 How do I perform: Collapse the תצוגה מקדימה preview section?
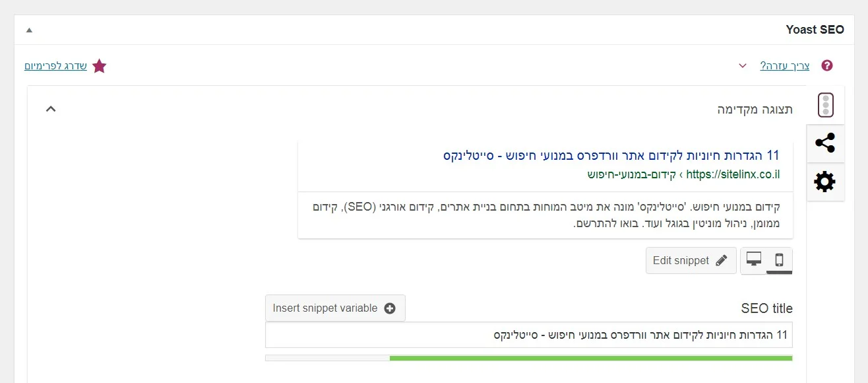tap(50, 108)
